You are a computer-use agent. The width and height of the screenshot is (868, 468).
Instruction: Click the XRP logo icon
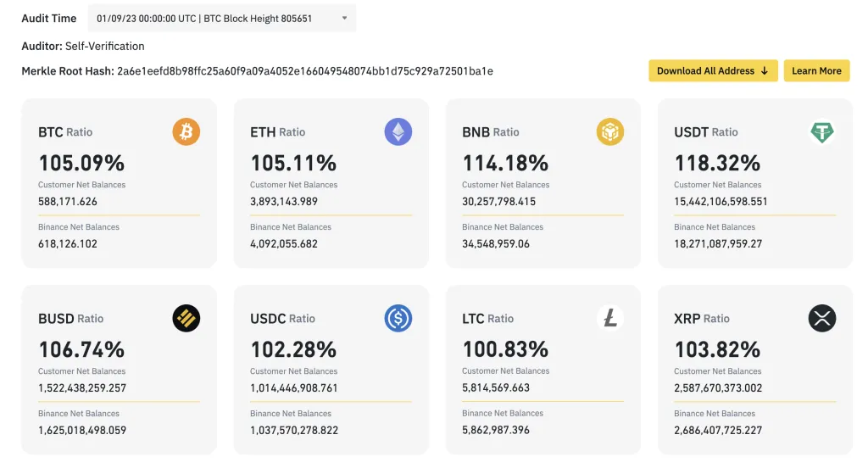click(822, 319)
